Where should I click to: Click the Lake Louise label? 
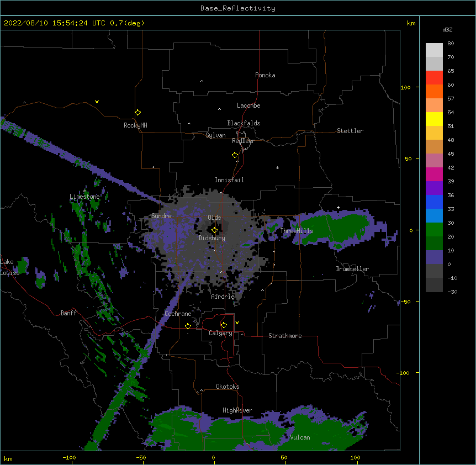pos(10,267)
